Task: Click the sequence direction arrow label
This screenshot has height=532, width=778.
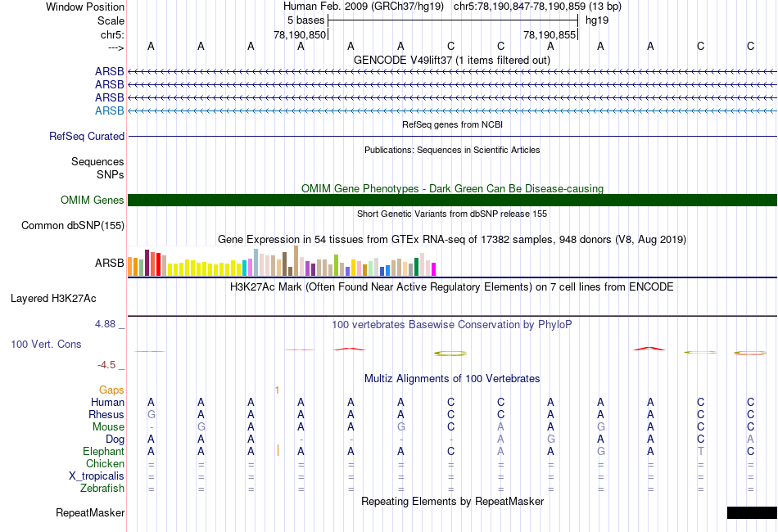Action: tap(116, 47)
